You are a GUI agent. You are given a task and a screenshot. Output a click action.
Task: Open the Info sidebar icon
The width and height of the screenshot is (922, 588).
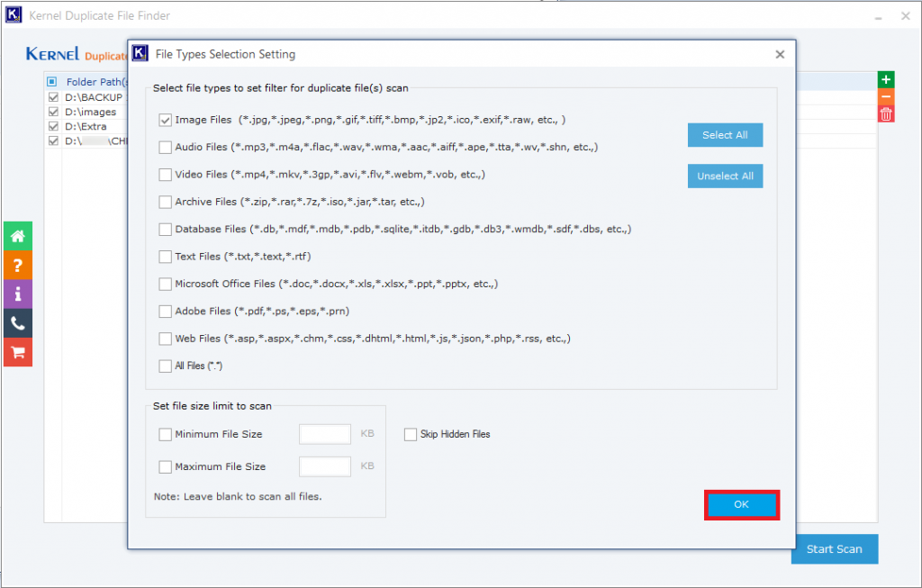pyautogui.click(x=18, y=294)
